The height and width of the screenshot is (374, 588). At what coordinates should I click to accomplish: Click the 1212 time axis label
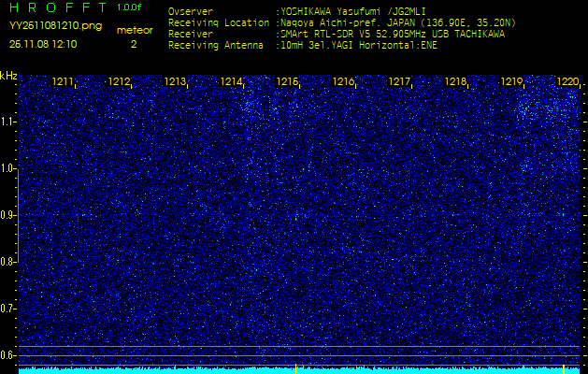pyautogui.click(x=120, y=81)
